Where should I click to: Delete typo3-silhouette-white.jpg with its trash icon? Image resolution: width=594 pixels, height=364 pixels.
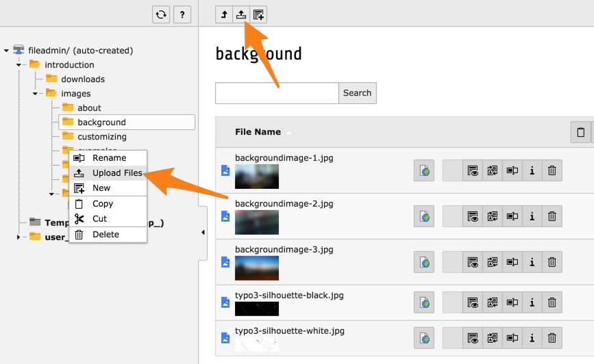(552, 338)
